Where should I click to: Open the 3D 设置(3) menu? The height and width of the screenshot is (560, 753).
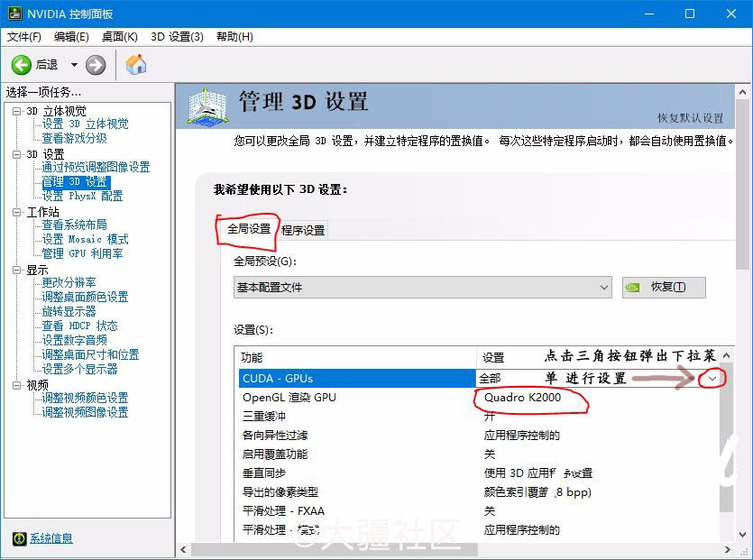pos(177,37)
